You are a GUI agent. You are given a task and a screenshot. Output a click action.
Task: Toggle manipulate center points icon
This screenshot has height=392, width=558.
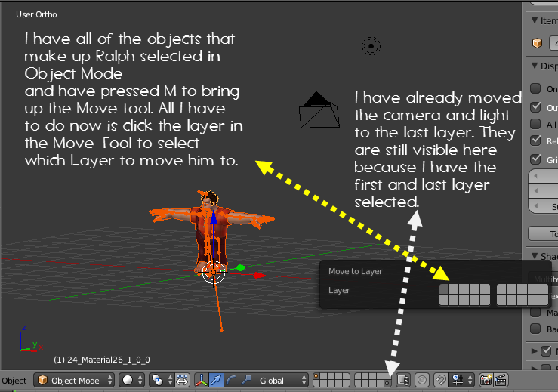(x=182, y=380)
